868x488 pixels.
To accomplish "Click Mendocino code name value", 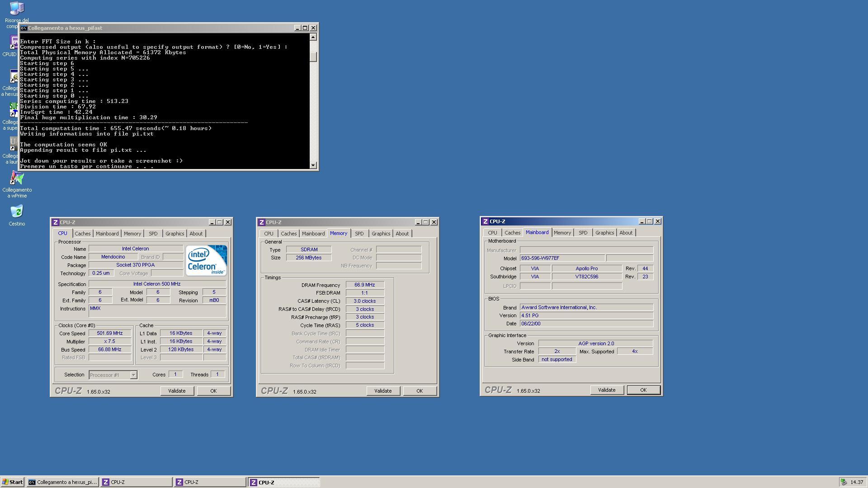I will (113, 257).
